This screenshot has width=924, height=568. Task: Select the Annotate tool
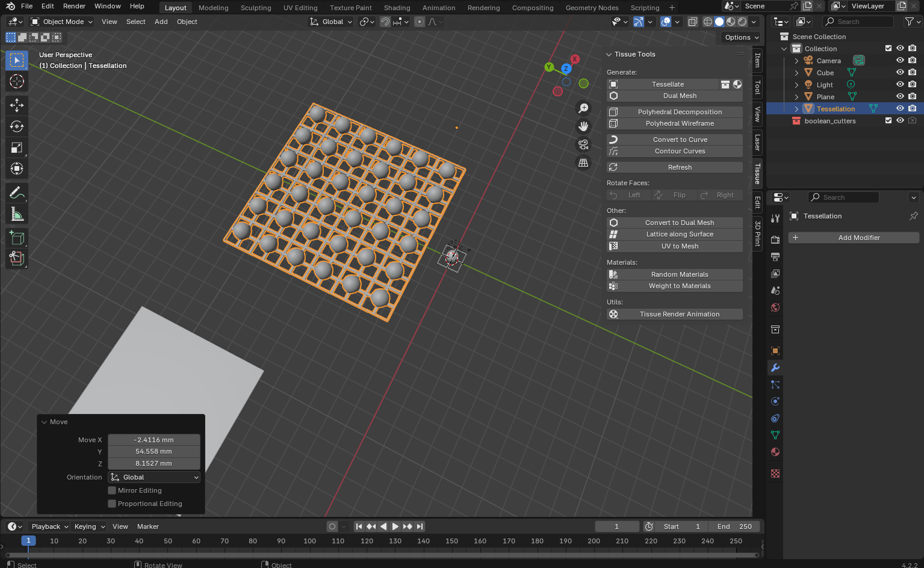tap(17, 193)
